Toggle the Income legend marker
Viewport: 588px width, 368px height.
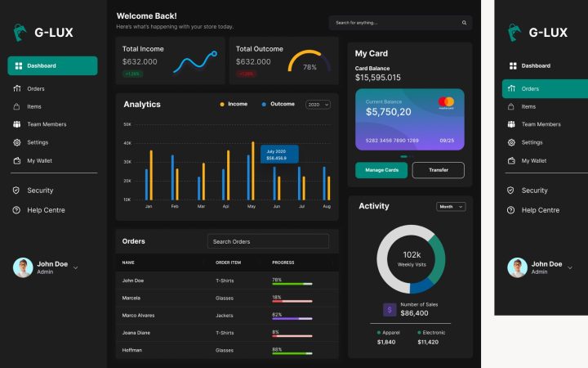point(222,105)
